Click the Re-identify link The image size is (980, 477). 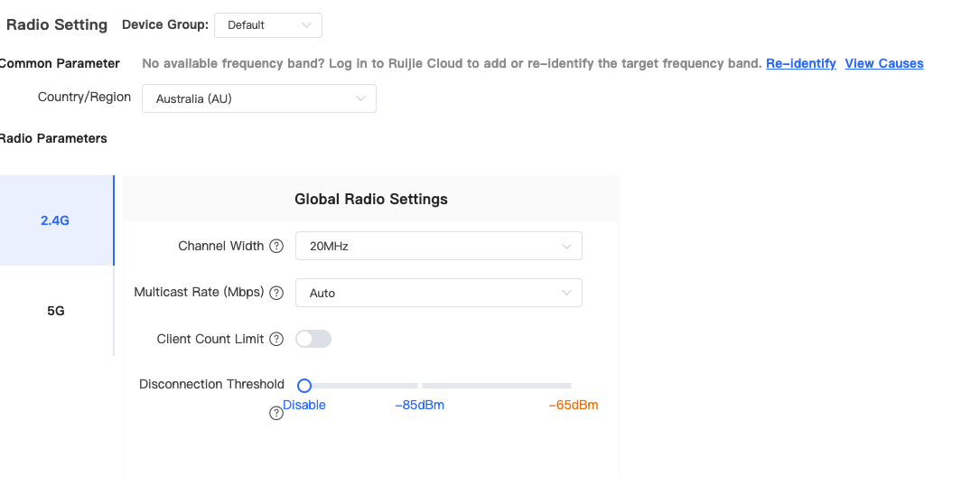point(800,63)
